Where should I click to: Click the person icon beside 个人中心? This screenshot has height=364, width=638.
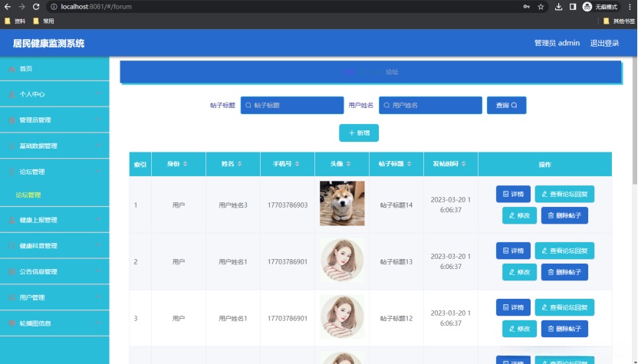tap(12, 94)
